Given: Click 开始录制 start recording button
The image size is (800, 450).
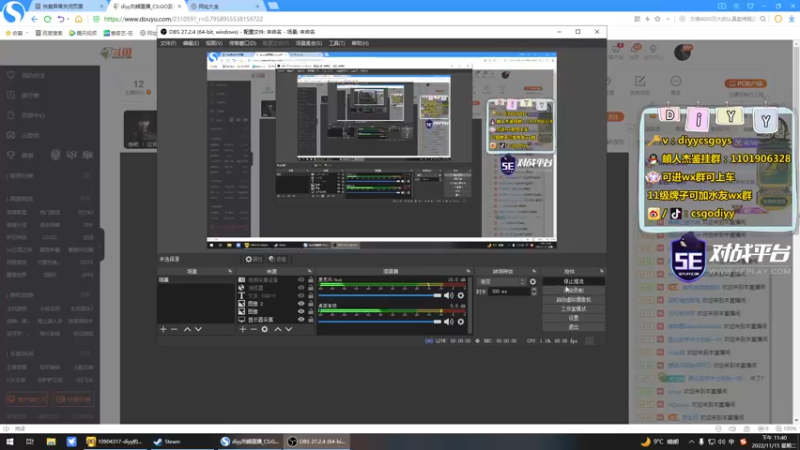Looking at the screenshot, I should point(573,290).
